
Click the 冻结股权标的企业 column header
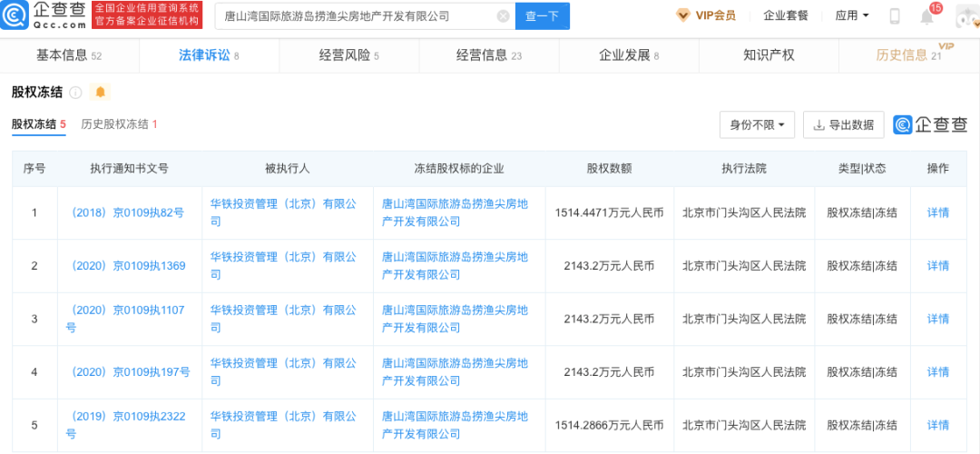tap(459, 168)
